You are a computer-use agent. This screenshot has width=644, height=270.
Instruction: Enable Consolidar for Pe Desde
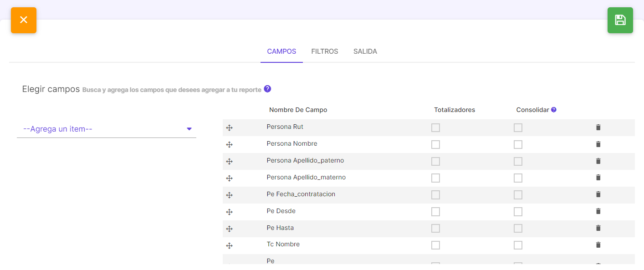tap(518, 212)
